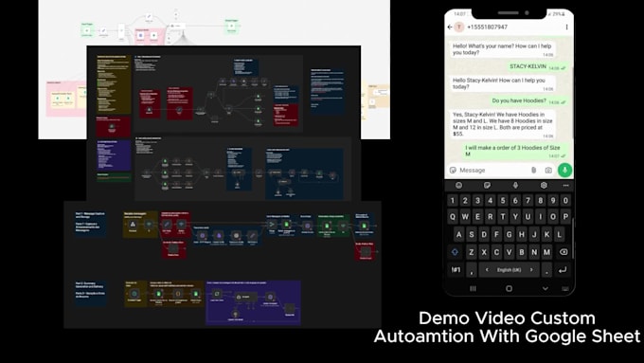Screen dimensions: 644x363
Task: Tap the number 8 key
Action: [541, 201]
